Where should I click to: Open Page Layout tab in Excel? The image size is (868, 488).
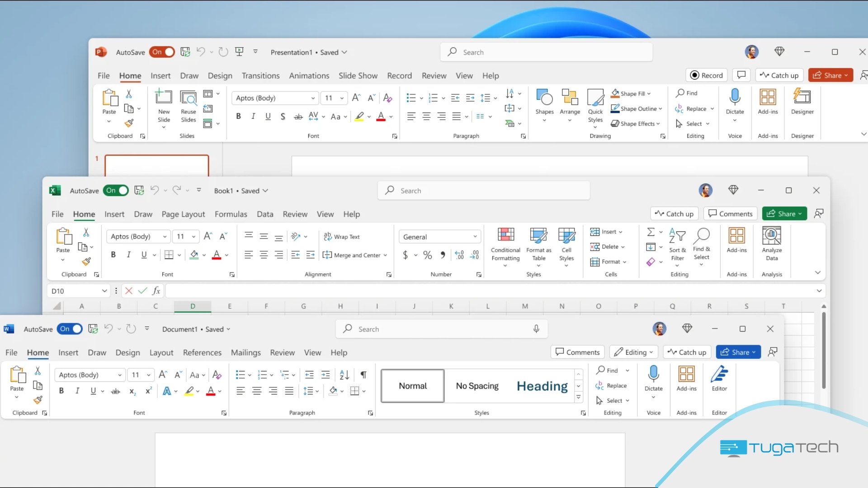[x=183, y=214]
